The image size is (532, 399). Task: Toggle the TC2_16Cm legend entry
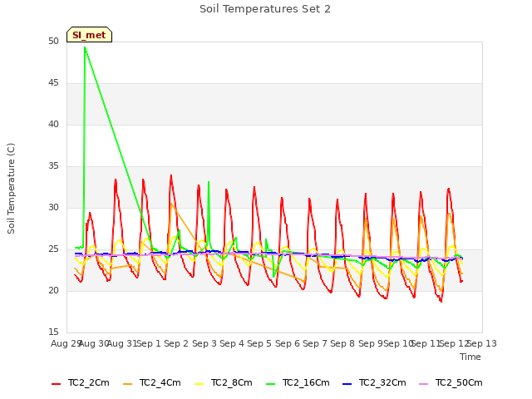298,383
